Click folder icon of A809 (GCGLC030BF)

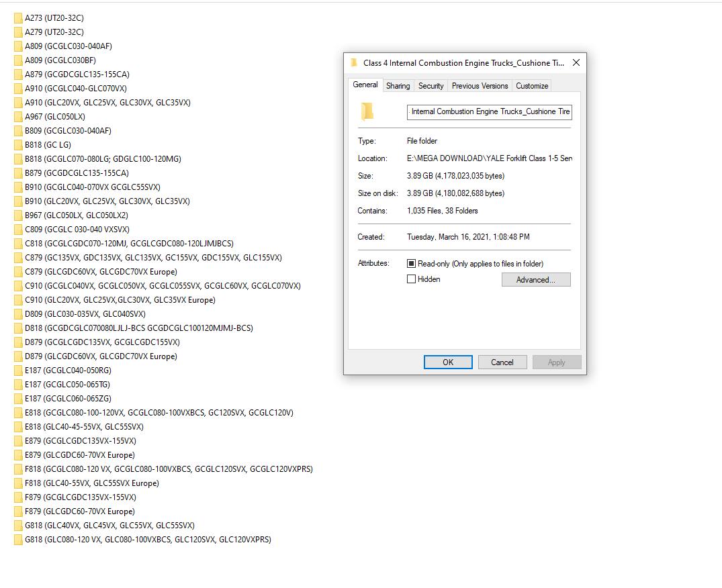[x=18, y=60]
